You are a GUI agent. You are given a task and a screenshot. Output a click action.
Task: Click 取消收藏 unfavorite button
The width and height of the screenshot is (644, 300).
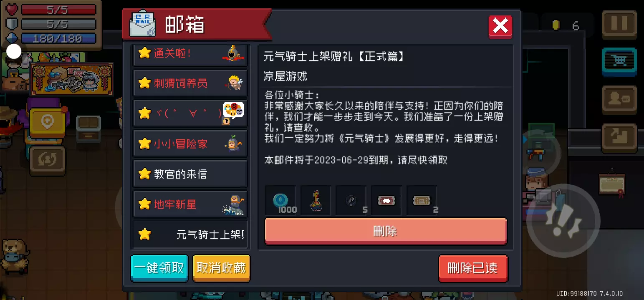coord(221,268)
